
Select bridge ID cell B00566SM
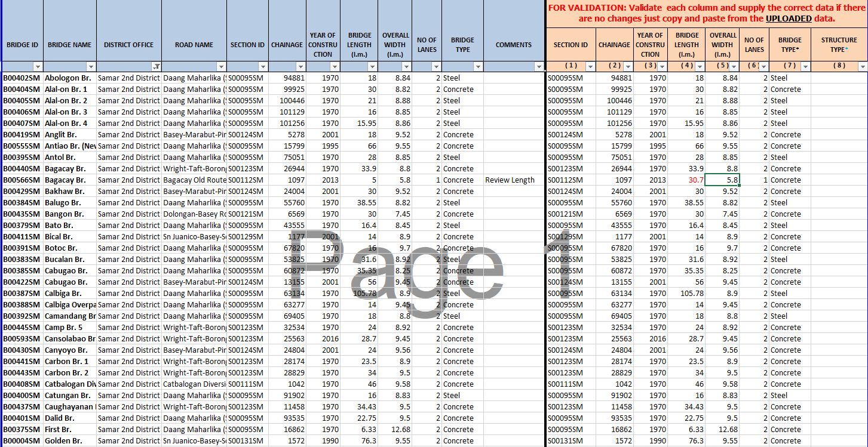coord(22,180)
